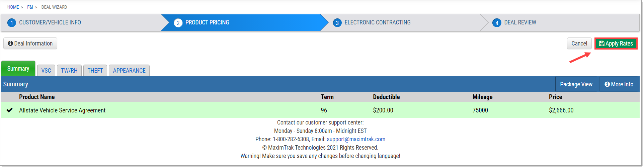
Task: Click the step 1 circle icon
Action: [x=12, y=23]
